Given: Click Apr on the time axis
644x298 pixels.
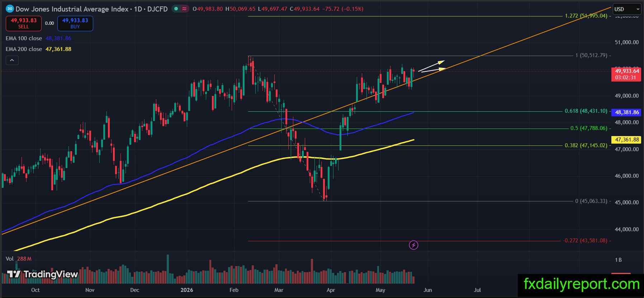Looking at the screenshot, I should tap(331, 290).
